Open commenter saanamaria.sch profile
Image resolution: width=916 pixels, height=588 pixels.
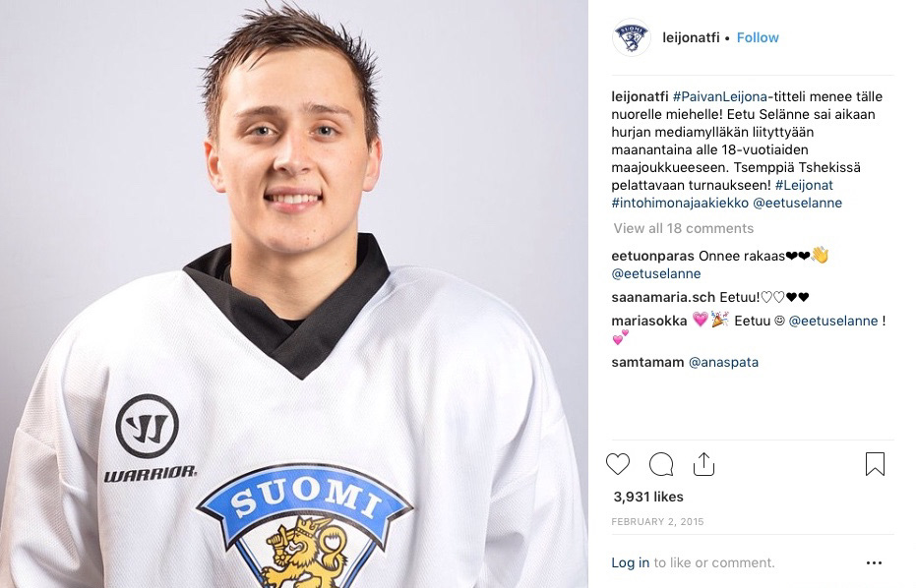[x=663, y=297]
